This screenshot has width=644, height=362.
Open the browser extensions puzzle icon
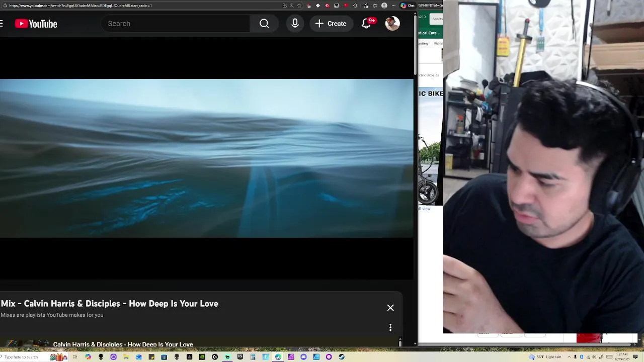tap(355, 6)
